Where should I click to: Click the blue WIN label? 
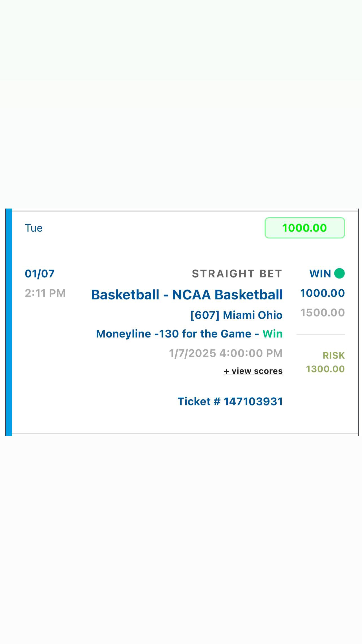[x=320, y=273]
